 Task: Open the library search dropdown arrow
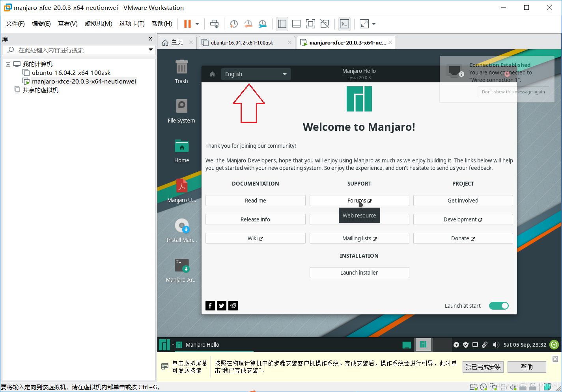[x=151, y=50]
